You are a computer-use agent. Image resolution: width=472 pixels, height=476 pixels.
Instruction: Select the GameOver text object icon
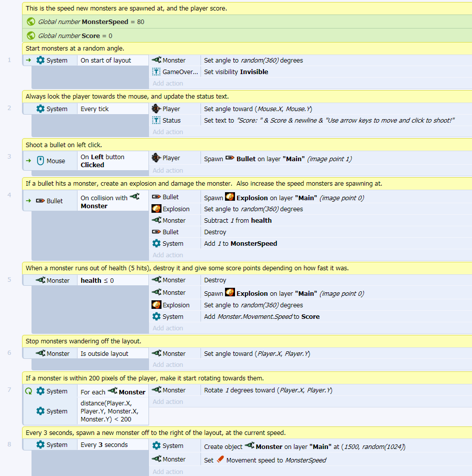click(156, 72)
